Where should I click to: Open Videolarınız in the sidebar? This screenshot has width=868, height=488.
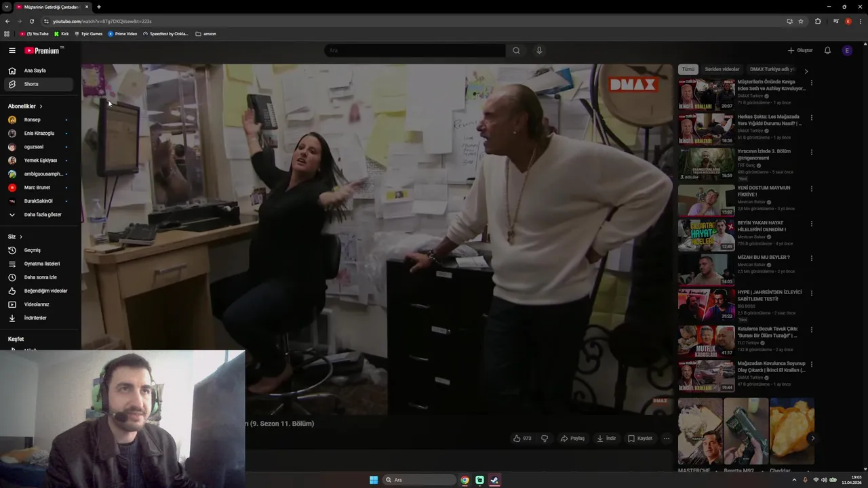[x=38, y=304]
